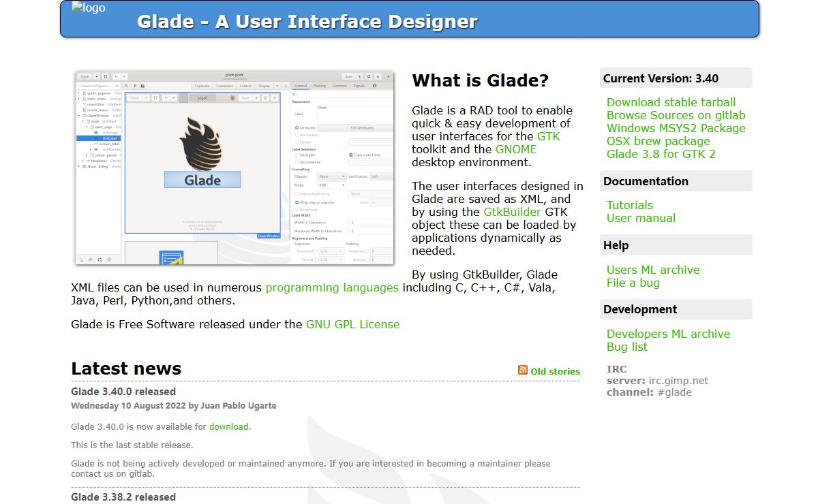818x504 pixels.
Task: Click the RSS feed icon beside Old stories
Action: [523, 370]
